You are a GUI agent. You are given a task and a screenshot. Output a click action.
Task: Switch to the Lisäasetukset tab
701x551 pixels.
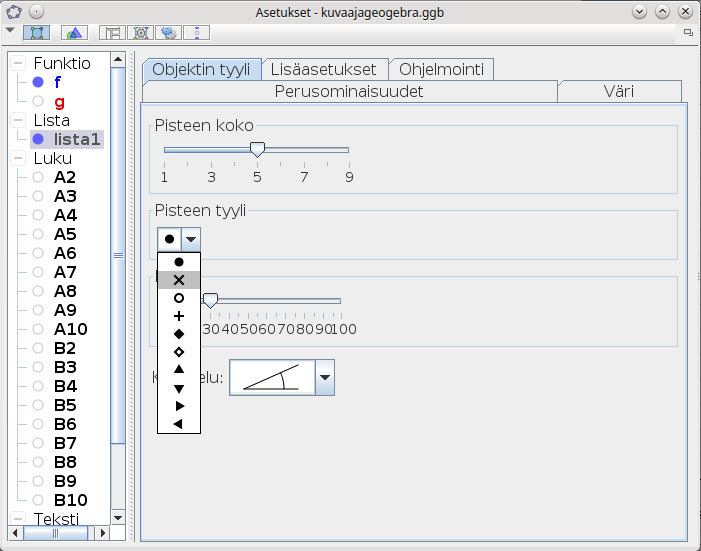(324, 69)
